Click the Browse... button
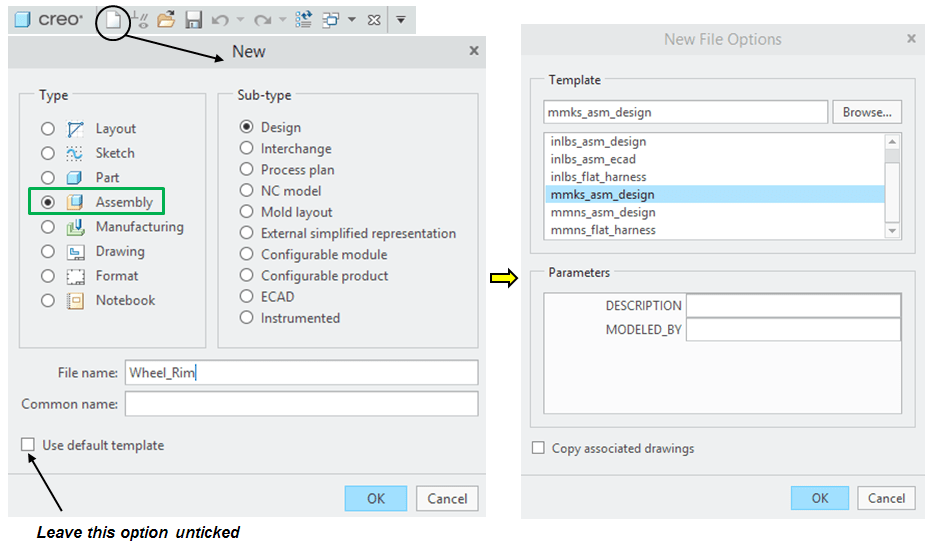Image resolution: width=929 pixels, height=551 pixels. tap(867, 112)
